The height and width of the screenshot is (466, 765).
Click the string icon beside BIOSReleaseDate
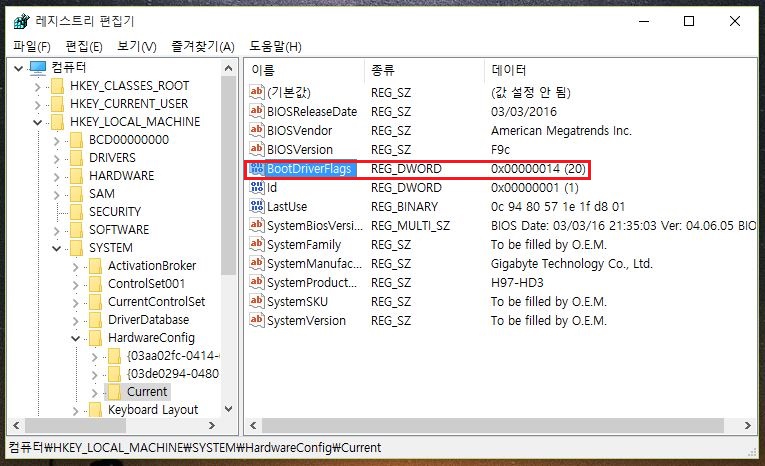coord(257,111)
